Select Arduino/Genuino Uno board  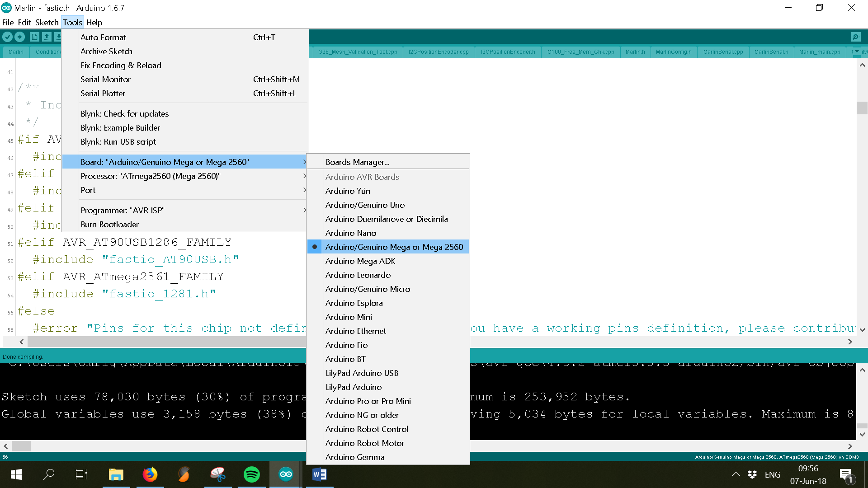(x=388, y=205)
